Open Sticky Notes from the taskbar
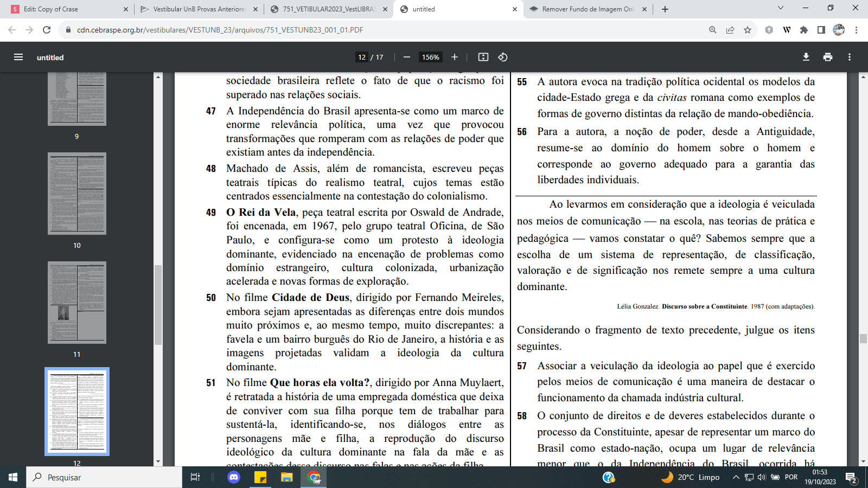This screenshot has width=868, height=488. (x=260, y=477)
